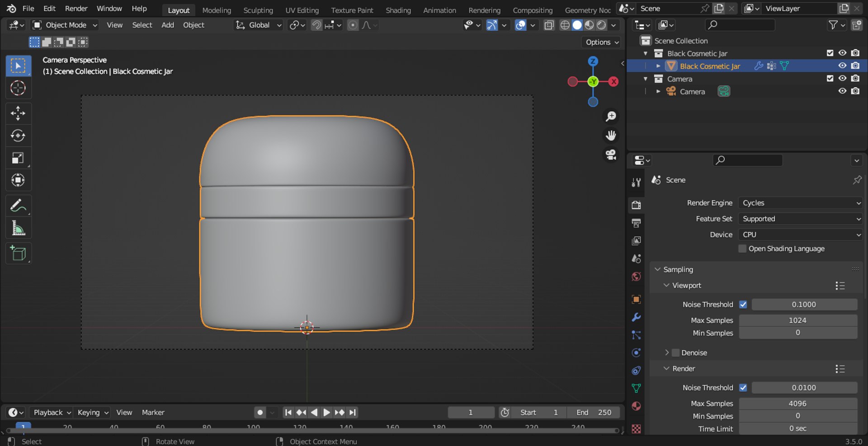Select the Scale tool

click(18, 158)
